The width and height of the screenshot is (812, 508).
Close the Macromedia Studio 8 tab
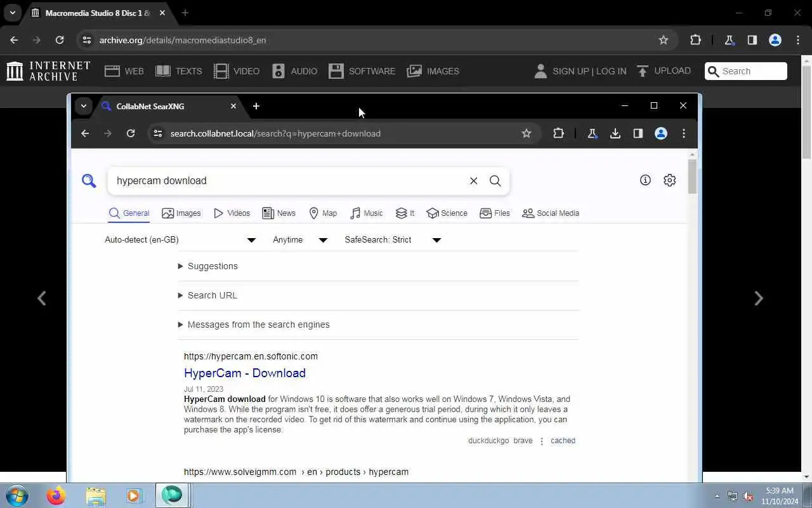coord(162,13)
